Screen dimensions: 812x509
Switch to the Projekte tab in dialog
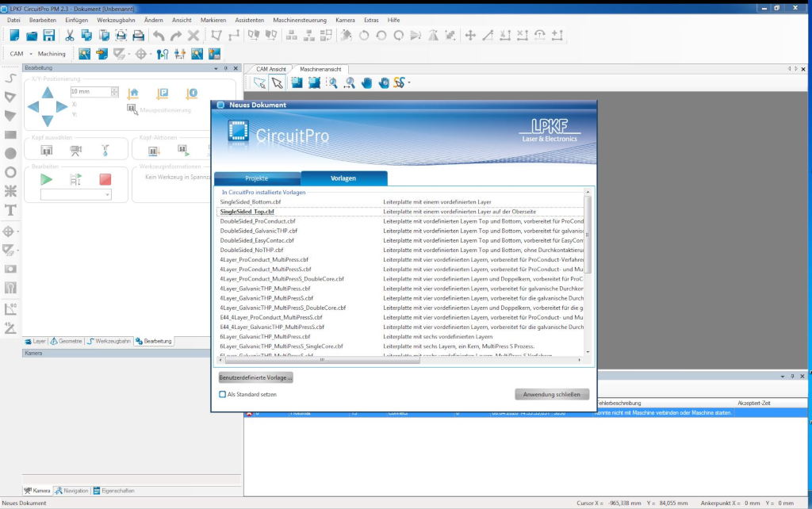point(257,178)
